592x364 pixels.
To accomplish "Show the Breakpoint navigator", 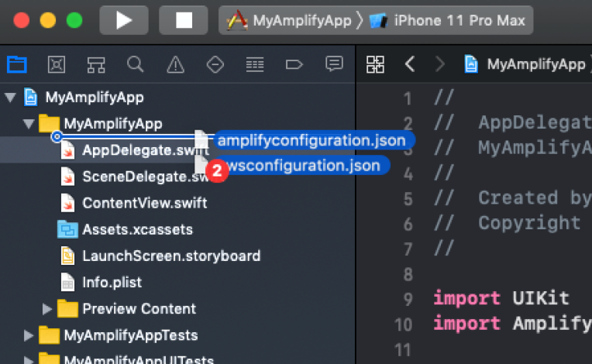I will point(294,64).
